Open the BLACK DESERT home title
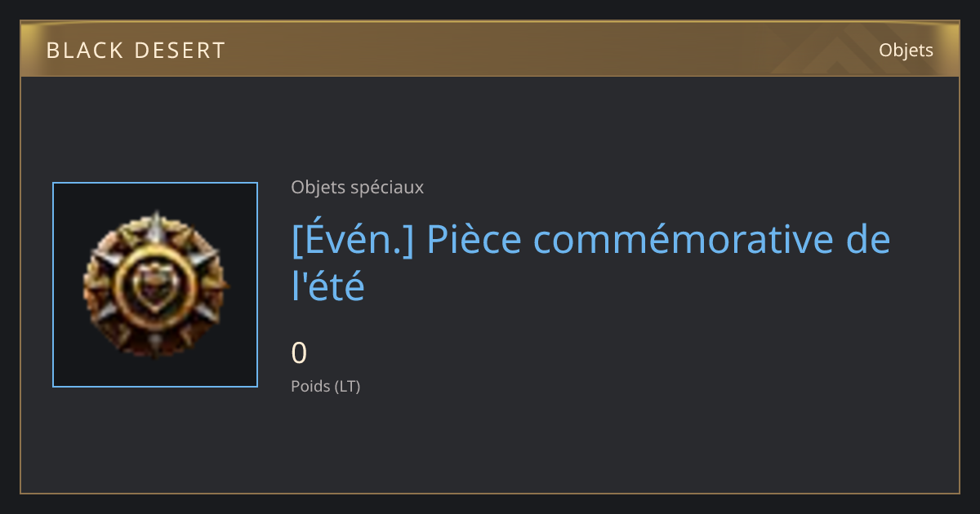Image resolution: width=980 pixels, height=514 pixels. tap(136, 51)
